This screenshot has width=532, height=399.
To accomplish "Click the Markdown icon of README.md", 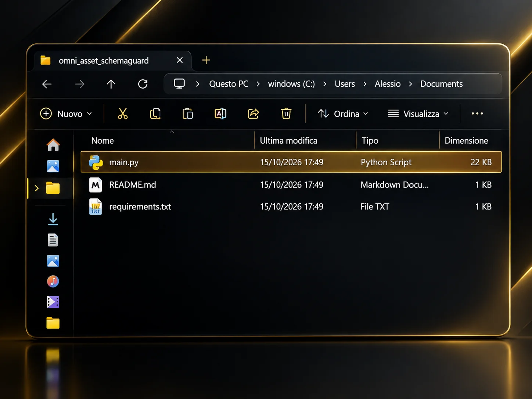I will (96, 185).
